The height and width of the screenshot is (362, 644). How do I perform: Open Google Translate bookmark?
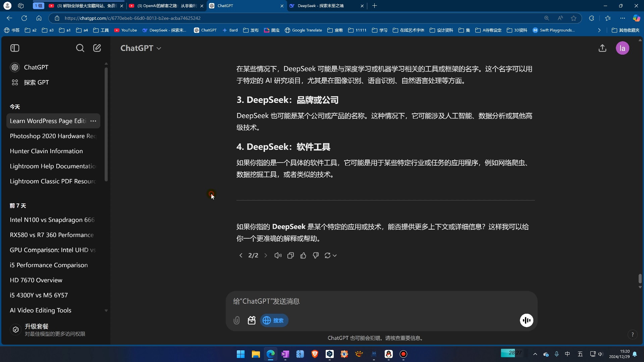pos(303,30)
